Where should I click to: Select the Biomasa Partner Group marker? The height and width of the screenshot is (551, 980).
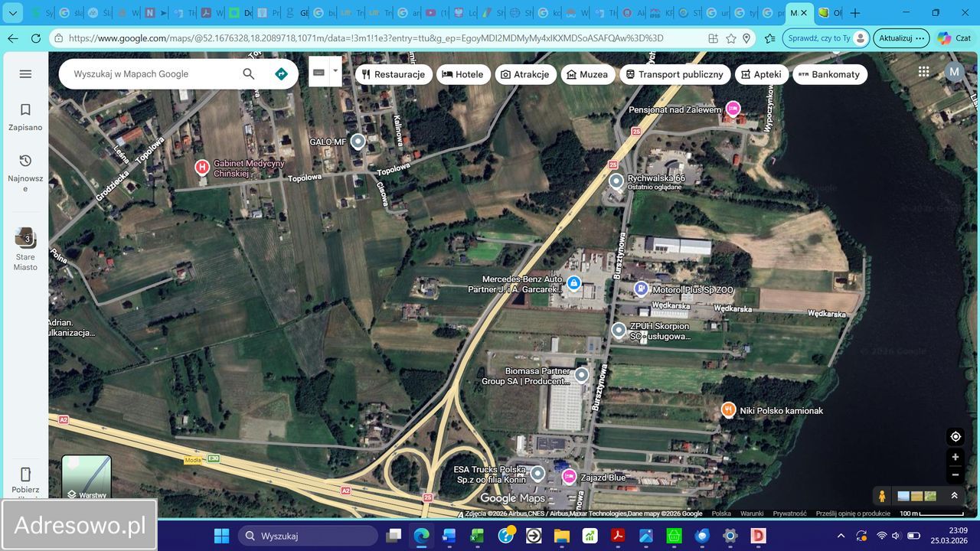pos(581,375)
